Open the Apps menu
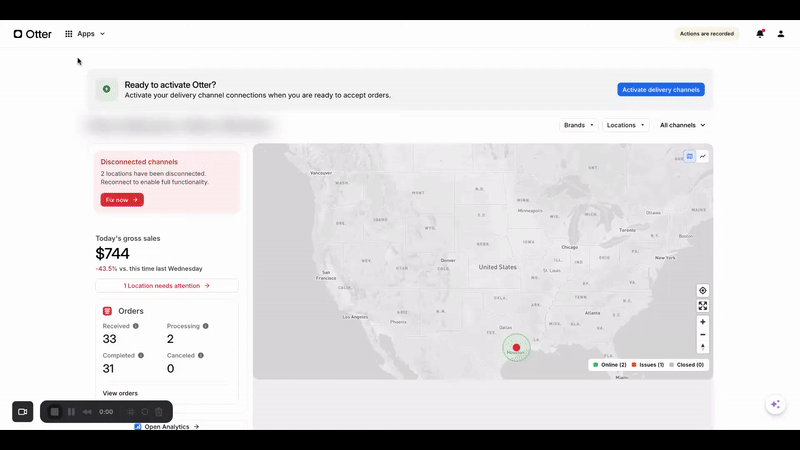The height and width of the screenshot is (450, 800). tap(85, 34)
